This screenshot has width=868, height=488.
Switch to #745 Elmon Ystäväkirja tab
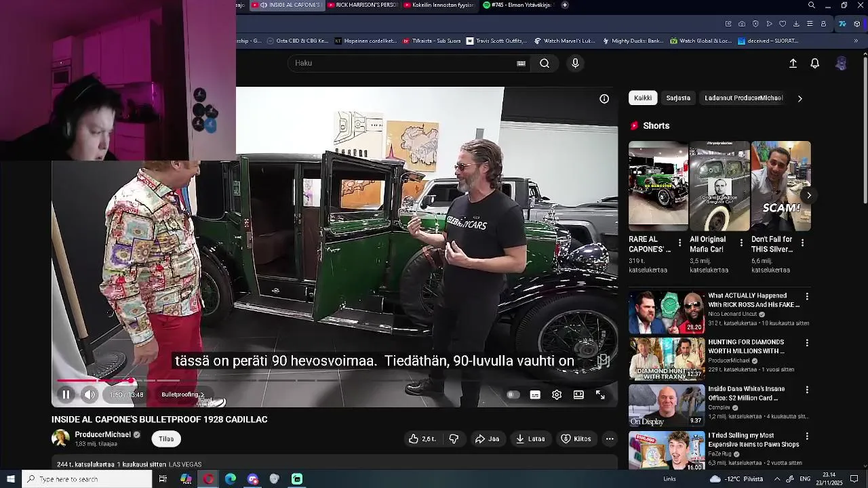click(517, 5)
